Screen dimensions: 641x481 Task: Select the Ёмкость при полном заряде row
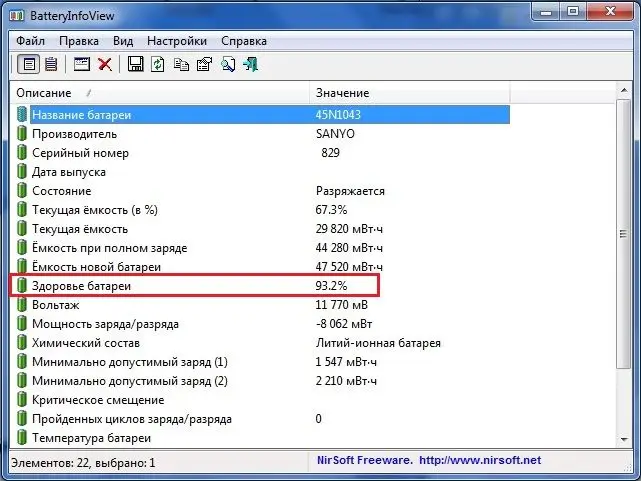pos(262,248)
